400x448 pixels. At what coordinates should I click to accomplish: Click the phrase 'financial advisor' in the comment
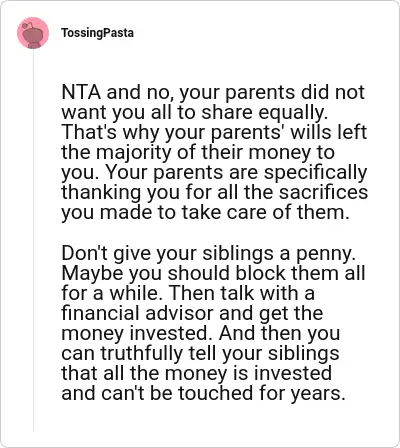137,313
